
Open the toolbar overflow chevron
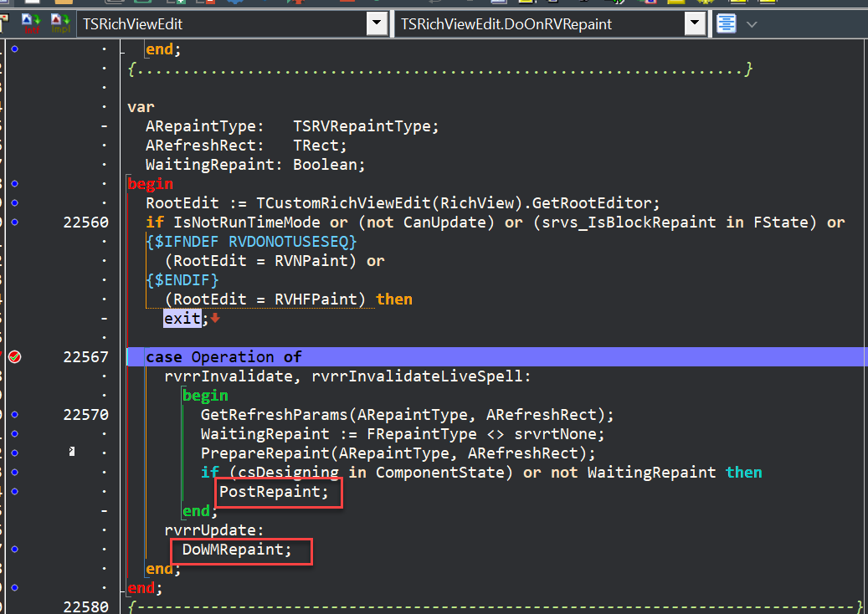751,24
